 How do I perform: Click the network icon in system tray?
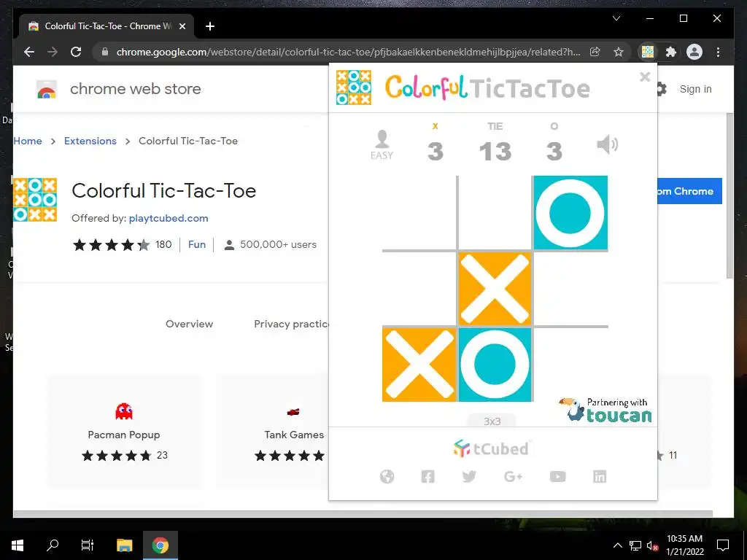click(x=635, y=545)
